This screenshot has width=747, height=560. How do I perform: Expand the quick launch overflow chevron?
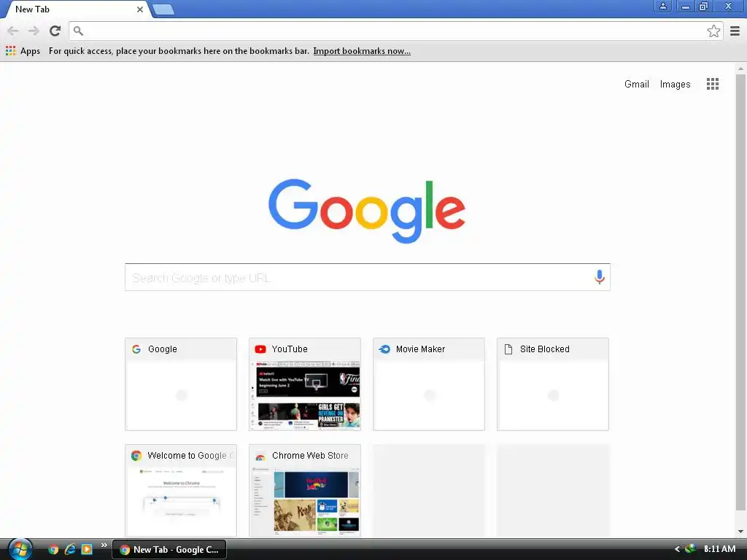[x=104, y=545]
